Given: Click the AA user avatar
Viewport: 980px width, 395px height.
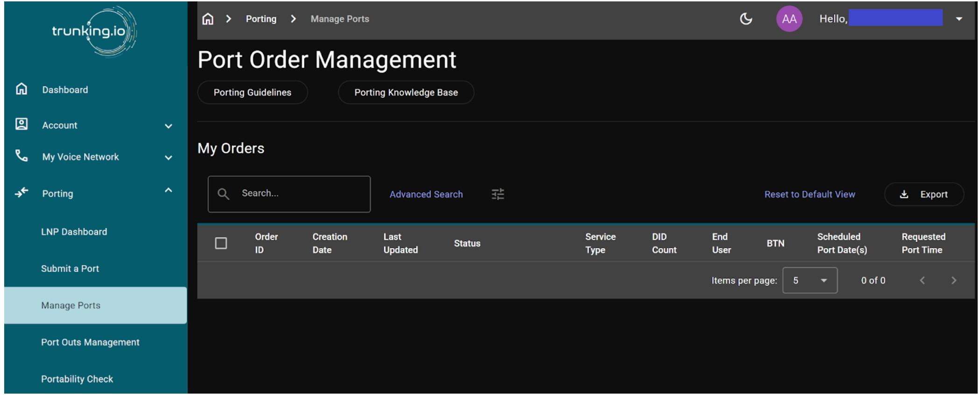Looking at the screenshot, I should 789,19.
